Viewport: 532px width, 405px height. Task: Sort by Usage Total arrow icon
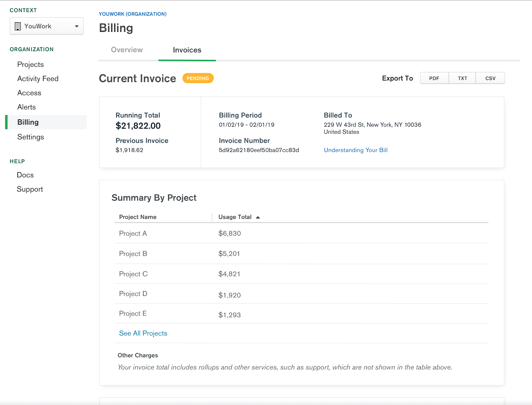(x=258, y=217)
